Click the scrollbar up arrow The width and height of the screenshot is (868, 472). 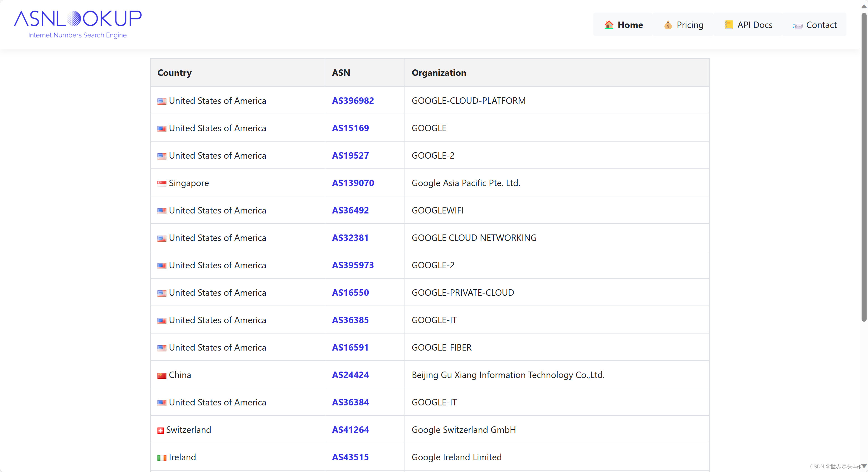[x=864, y=6]
